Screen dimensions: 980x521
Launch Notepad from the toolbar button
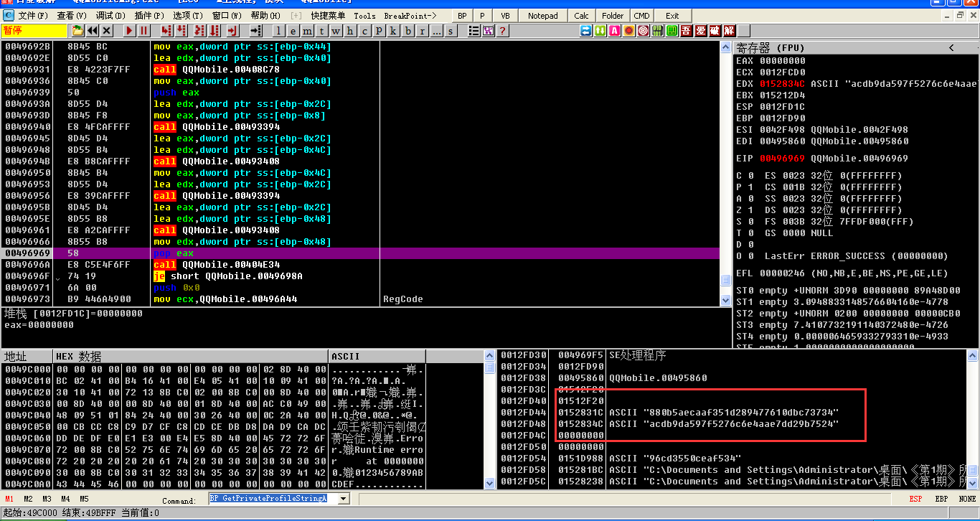tap(542, 15)
